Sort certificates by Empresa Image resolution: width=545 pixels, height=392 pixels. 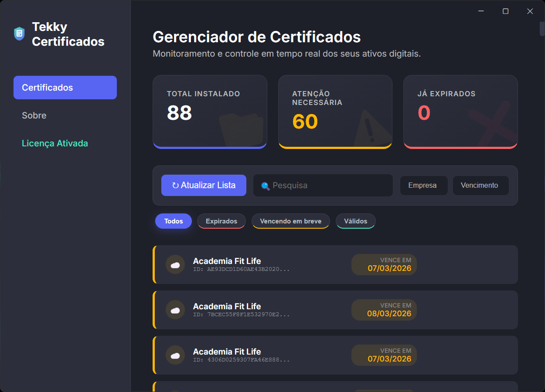click(x=424, y=186)
